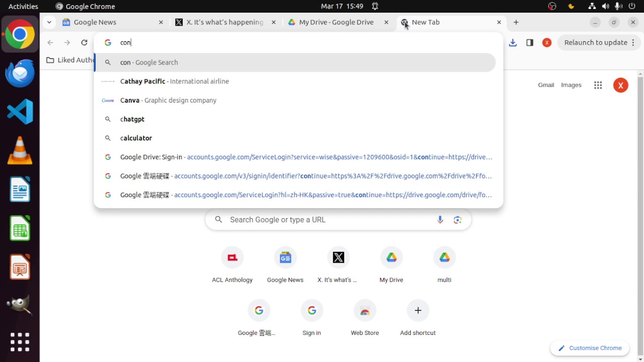Open the Gmail link
Screen dimensions: 644x362
(546, 85)
